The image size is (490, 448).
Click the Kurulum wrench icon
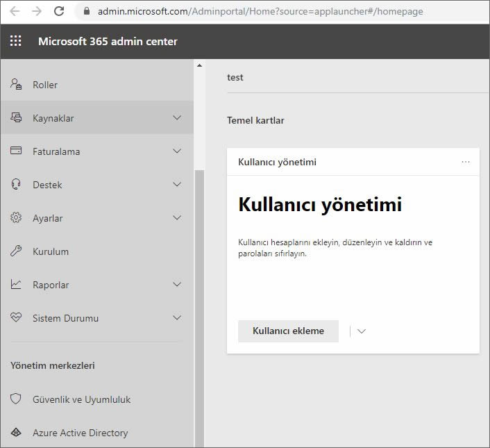tap(16, 251)
